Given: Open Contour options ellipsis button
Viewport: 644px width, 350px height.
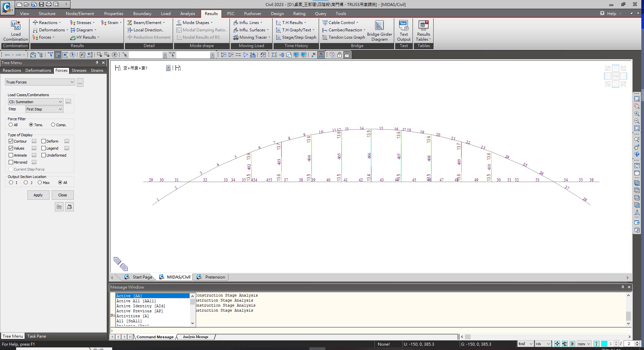Looking at the screenshot, I should 34,141.
